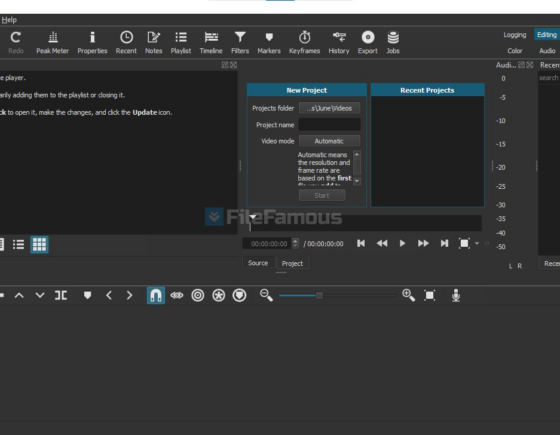Select the Source player tab
The height and width of the screenshot is (435, 560).
(x=258, y=263)
